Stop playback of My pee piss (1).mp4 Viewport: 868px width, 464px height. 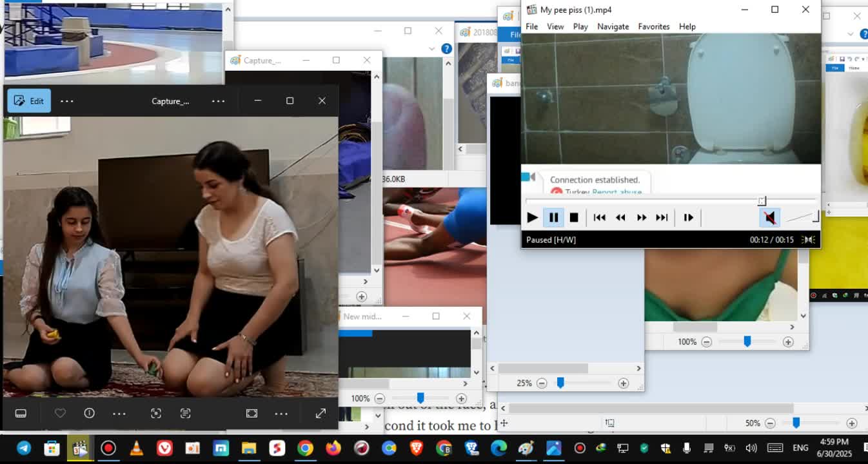(x=574, y=218)
